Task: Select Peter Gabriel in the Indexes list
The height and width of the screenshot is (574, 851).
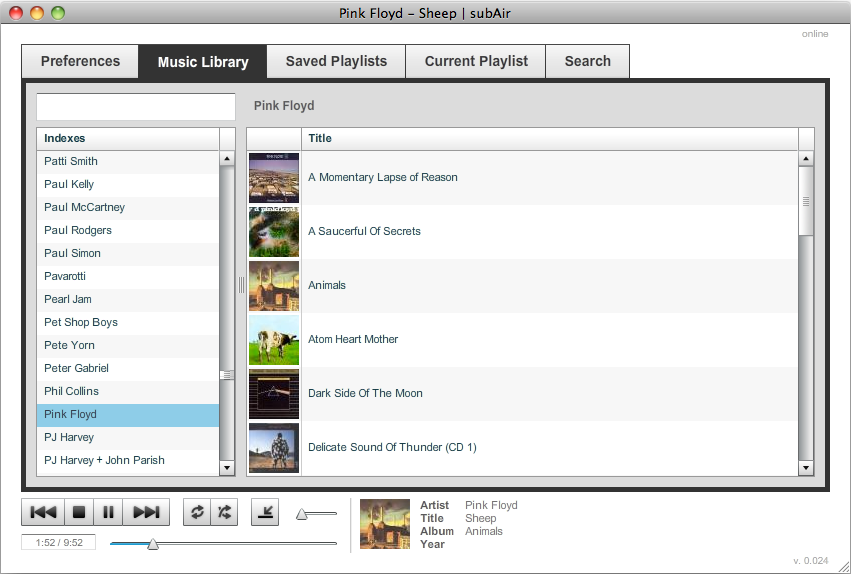Action: pyautogui.click(x=76, y=368)
